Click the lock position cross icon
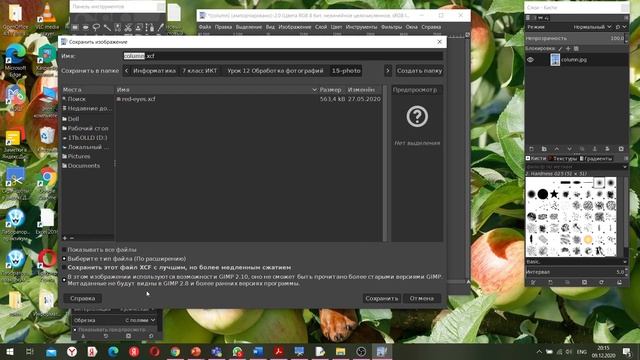 (568, 49)
